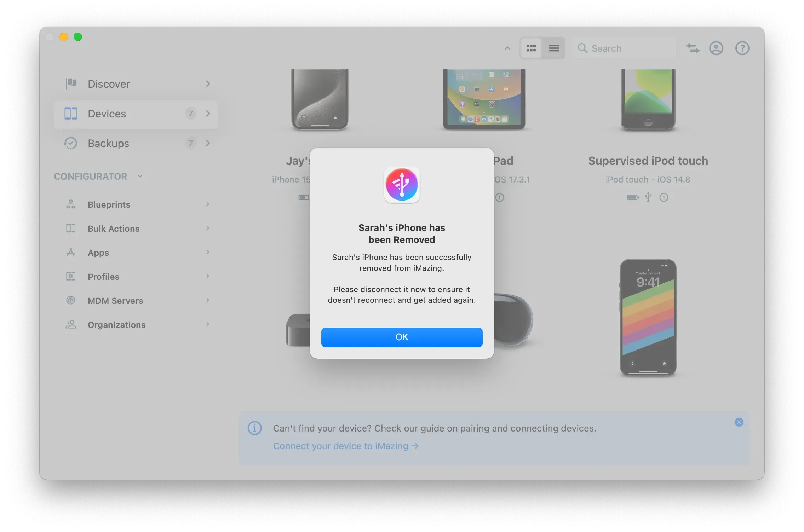804x532 pixels.
Task: Open the Organizations icon
Action: [71, 324]
